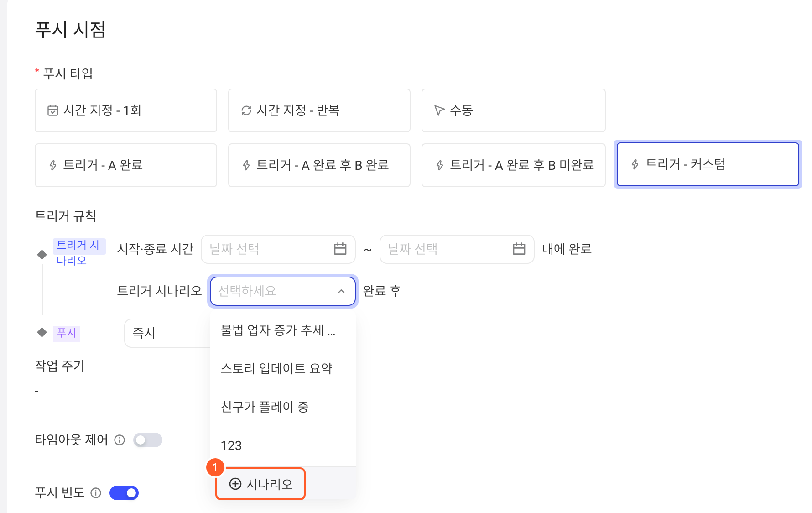Screen dimensions: 812x513
Task: Add a new 시나리오 via button
Action: (x=260, y=484)
